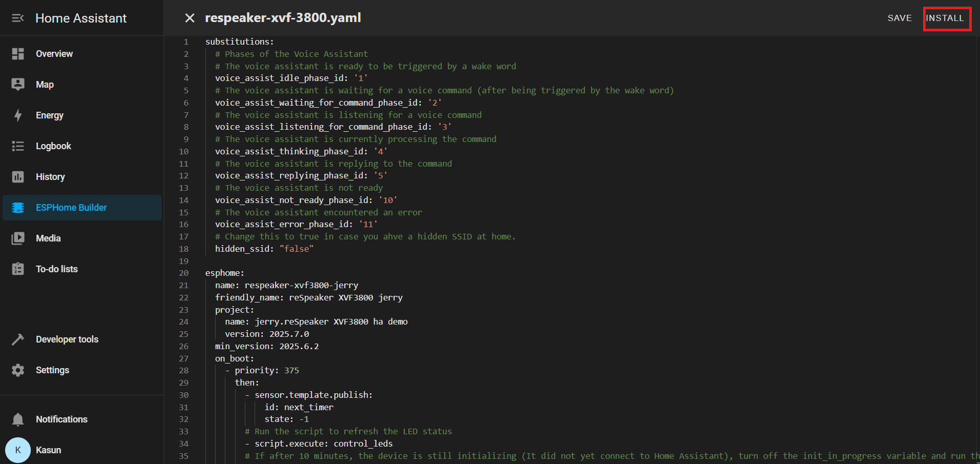The height and width of the screenshot is (464, 980).
Task: Click line number 19 in the gutter
Action: (184, 261)
